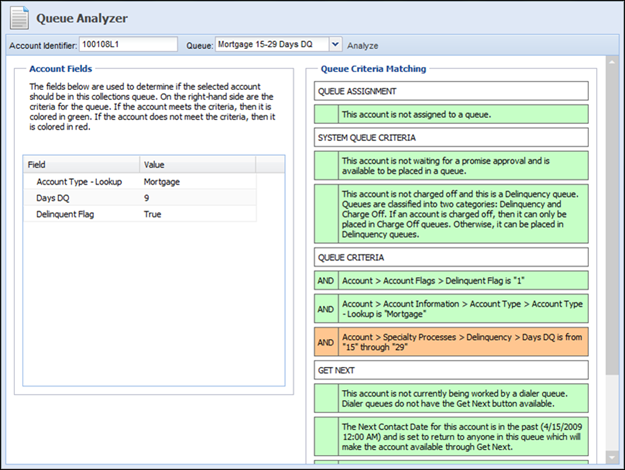
Task: Click the AND label beside the Days DQ criterion
Action: point(326,342)
